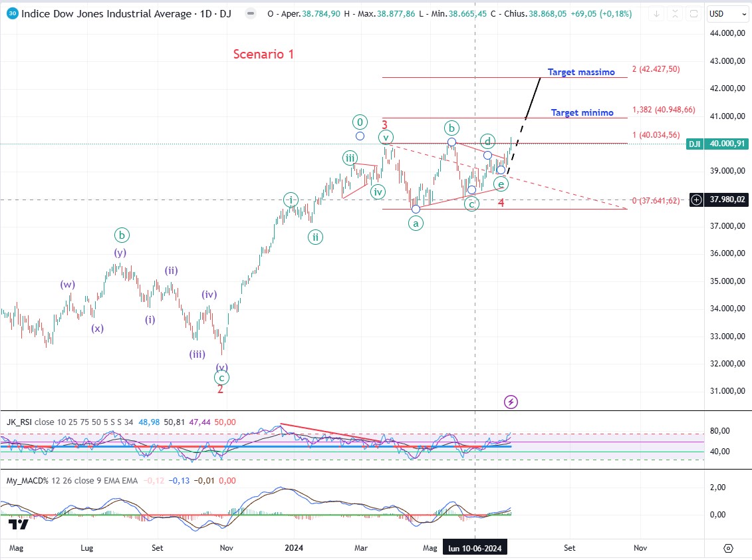
Task: Select the red Scenario 1 text annotation
Action: coord(263,55)
